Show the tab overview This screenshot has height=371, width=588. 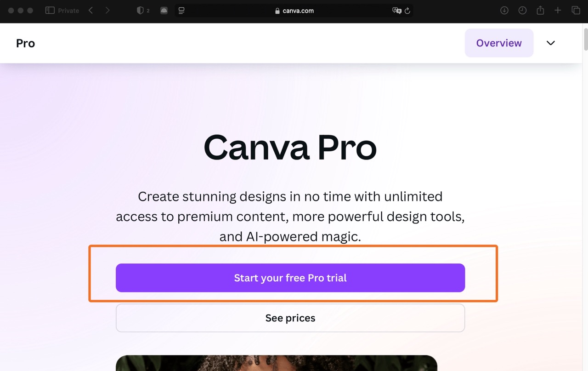(576, 11)
